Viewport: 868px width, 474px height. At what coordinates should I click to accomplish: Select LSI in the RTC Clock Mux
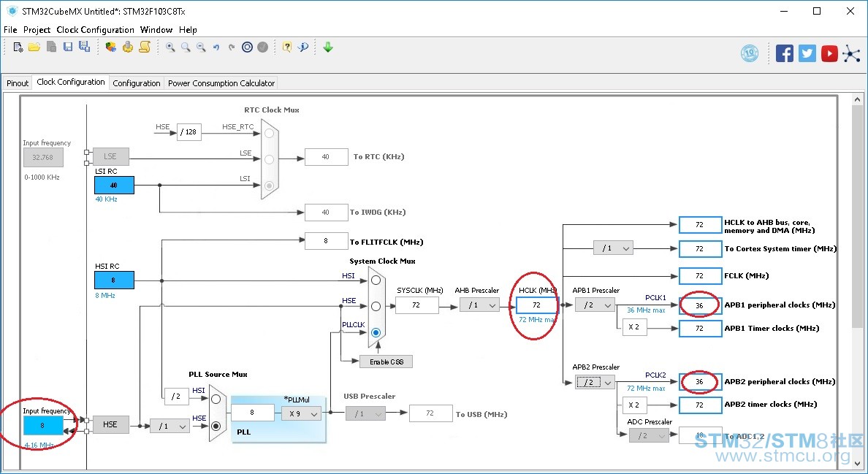[x=269, y=186]
